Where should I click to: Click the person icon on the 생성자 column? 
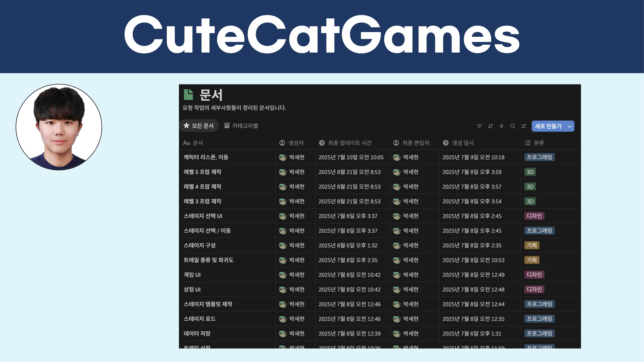click(x=282, y=143)
